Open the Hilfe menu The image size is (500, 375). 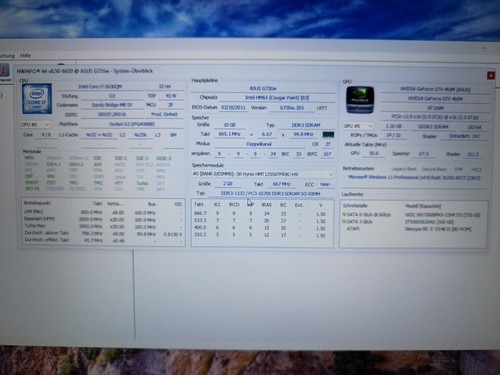point(25,55)
